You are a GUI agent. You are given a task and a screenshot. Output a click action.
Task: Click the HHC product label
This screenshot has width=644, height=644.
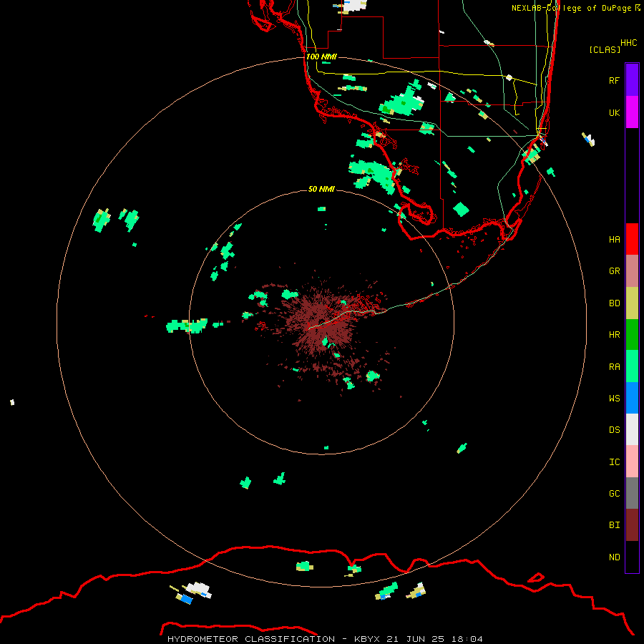[x=629, y=43]
